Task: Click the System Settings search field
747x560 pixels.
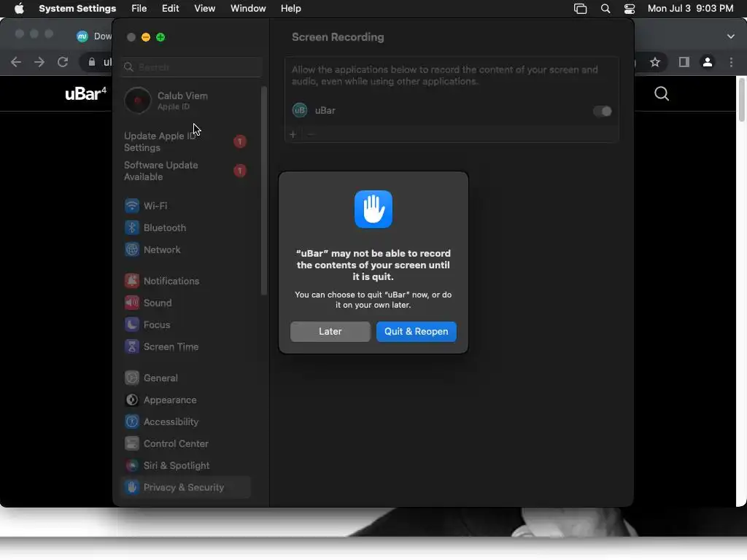Action: click(x=192, y=67)
